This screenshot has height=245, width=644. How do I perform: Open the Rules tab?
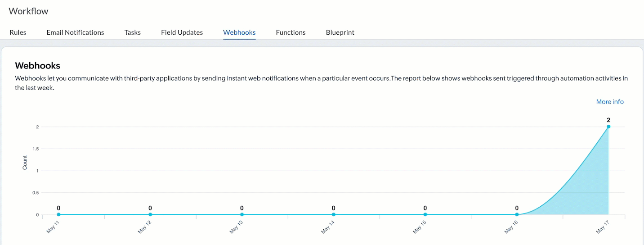pyautogui.click(x=18, y=32)
